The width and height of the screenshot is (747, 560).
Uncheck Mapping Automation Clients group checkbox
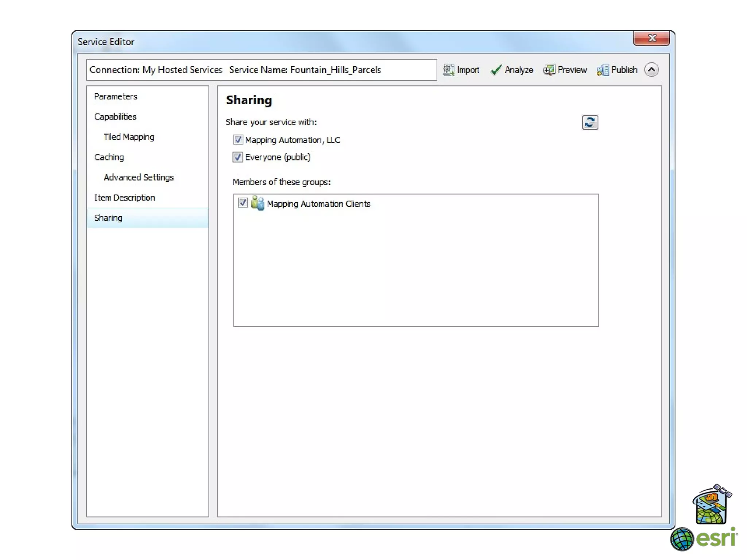[243, 203]
